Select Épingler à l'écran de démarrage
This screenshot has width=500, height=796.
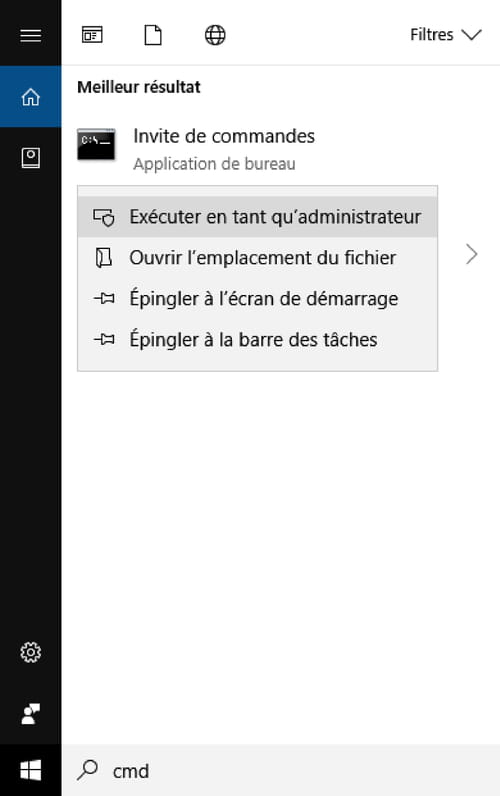257,298
